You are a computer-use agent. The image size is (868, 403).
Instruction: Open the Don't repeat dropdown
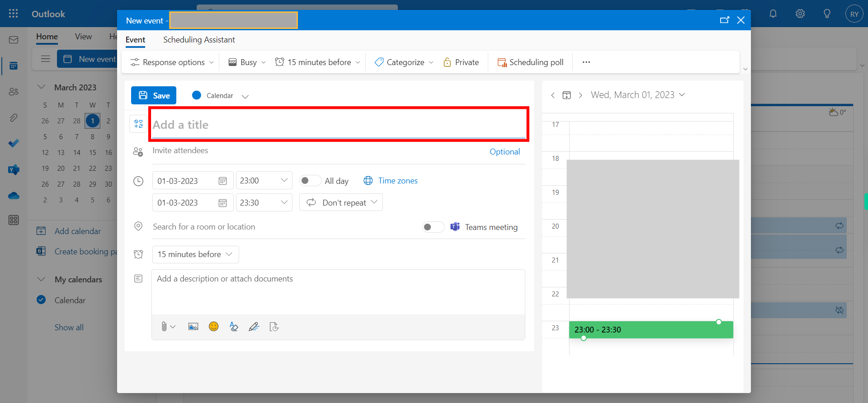(x=341, y=202)
